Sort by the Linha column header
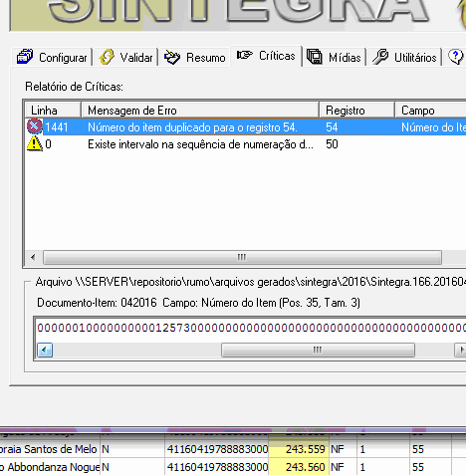The height and width of the screenshot is (476, 466). coord(53,111)
